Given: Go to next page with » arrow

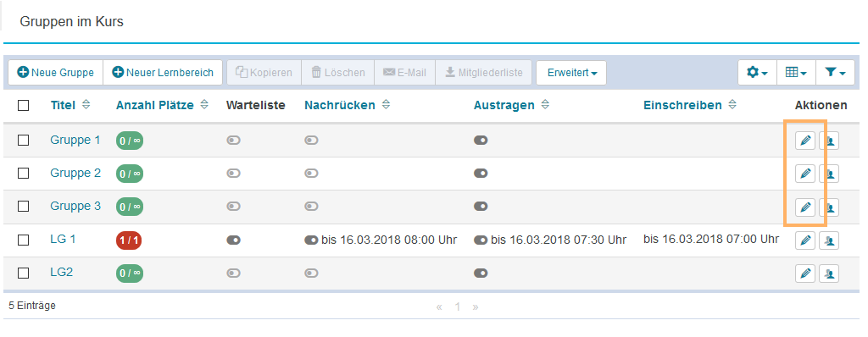Looking at the screenshot, I should pos(476,307).
